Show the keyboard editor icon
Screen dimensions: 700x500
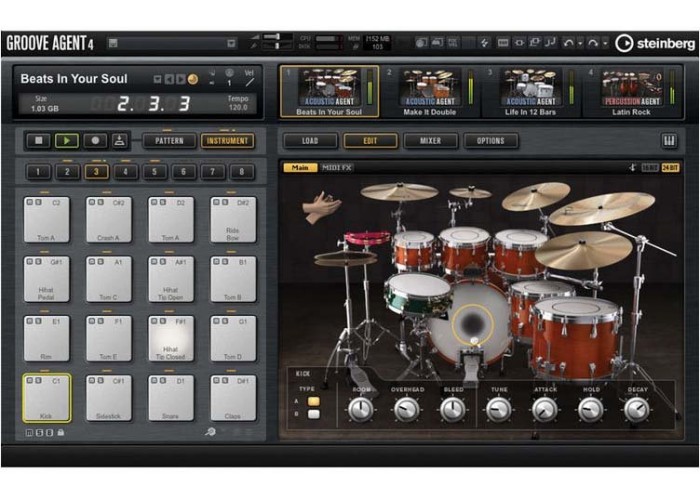click(x=669, y=141)
